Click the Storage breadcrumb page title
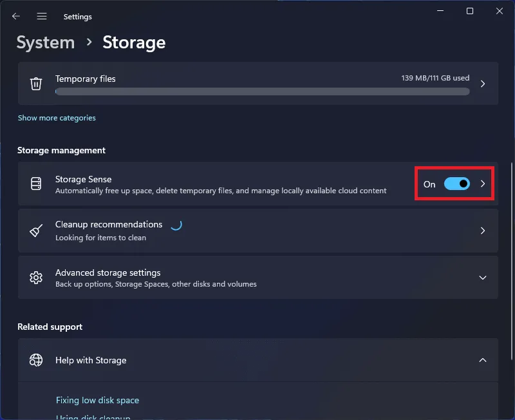The width and height of the screenshot is (515, 420). [134, 43]
